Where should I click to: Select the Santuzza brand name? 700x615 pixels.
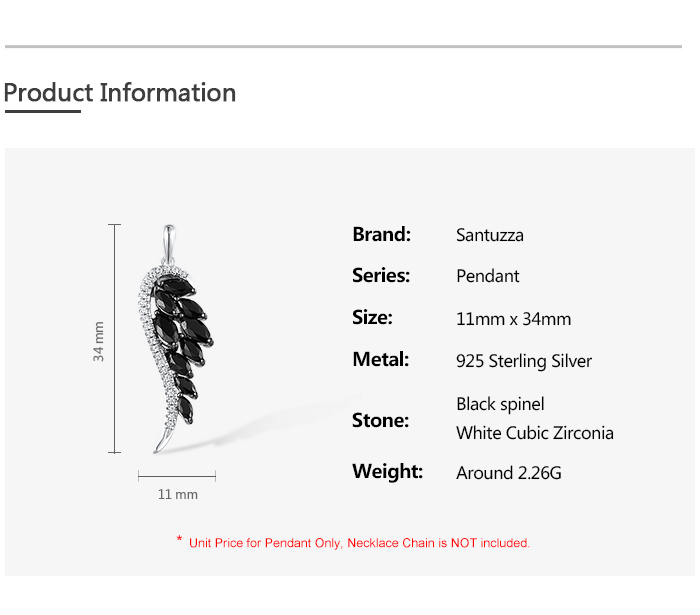coord(490,236)
